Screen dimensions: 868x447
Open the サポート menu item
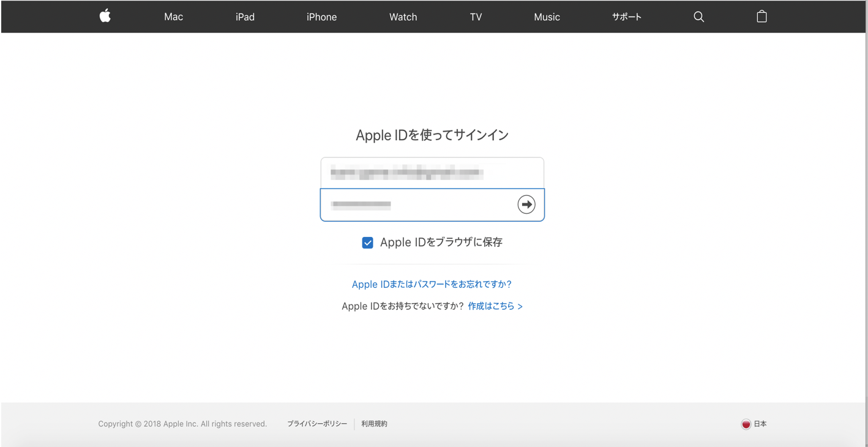[626, 17]
